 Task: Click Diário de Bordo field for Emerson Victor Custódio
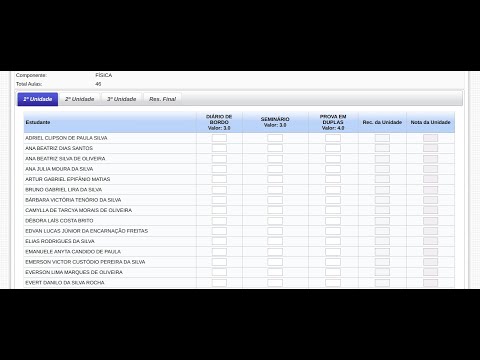pyautogui.click(x=219, y=262)
